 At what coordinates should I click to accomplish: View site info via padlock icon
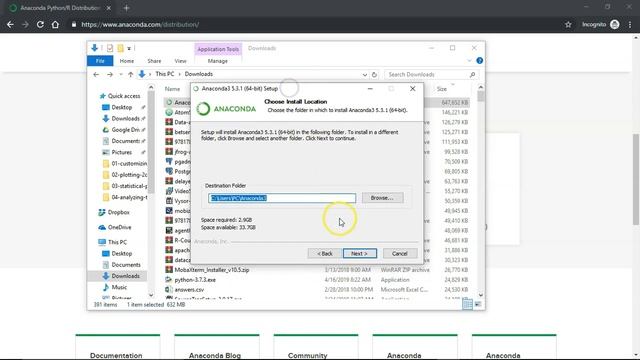pyautogui.click(x=74, y=24)
